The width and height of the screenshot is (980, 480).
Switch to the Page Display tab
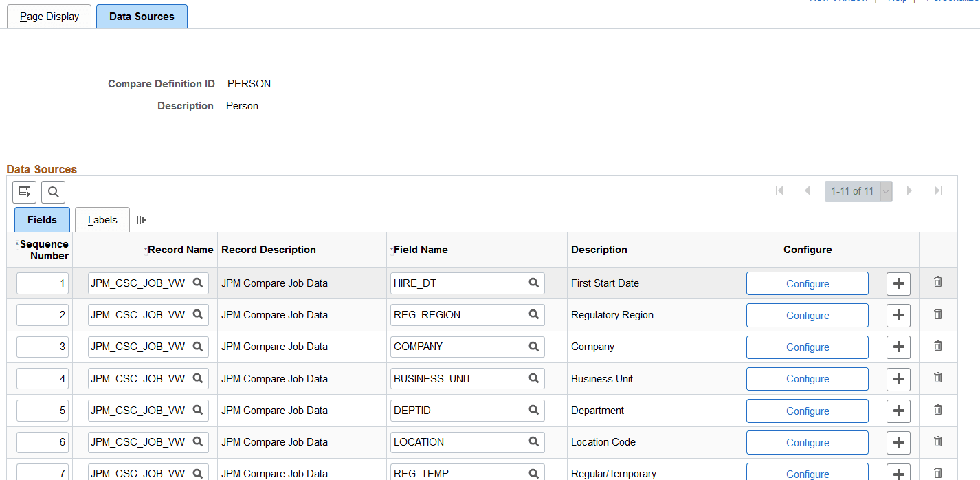(x=49, y=16)
